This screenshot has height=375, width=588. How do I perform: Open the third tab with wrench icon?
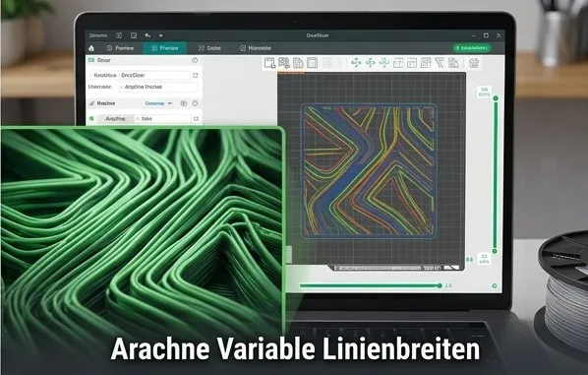click(209, 48)
